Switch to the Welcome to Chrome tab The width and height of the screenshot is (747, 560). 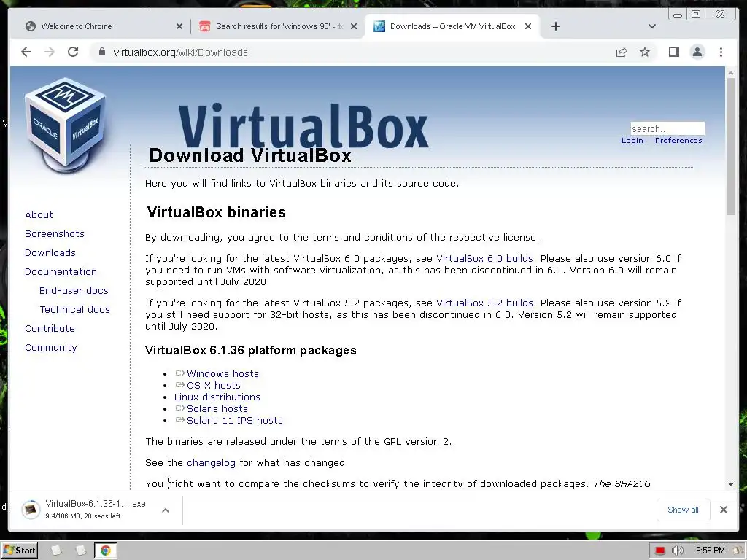(x=102, y=26)
